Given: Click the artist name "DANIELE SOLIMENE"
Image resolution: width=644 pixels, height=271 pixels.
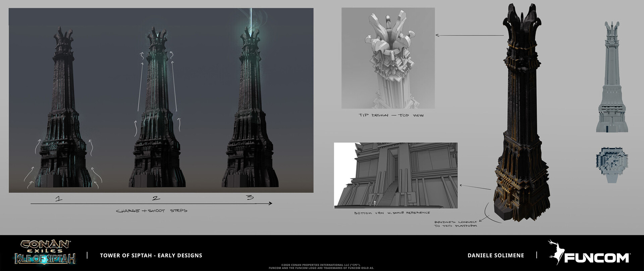Looking at the screenshot, I should click(x=496, y=256).
